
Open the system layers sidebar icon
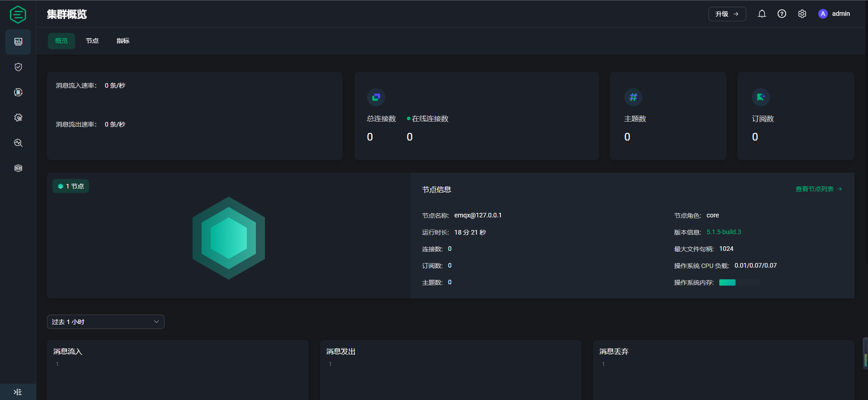tap(18, 168)
